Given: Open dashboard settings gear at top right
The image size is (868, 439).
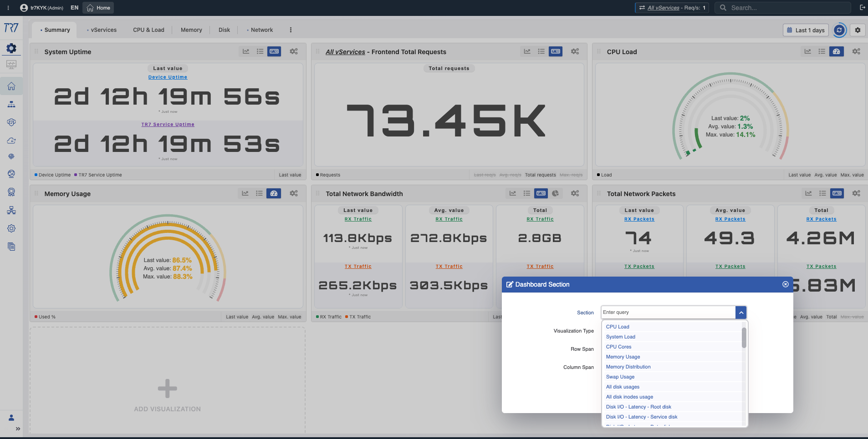Looking at the screenshot, I should pos(858,30).
